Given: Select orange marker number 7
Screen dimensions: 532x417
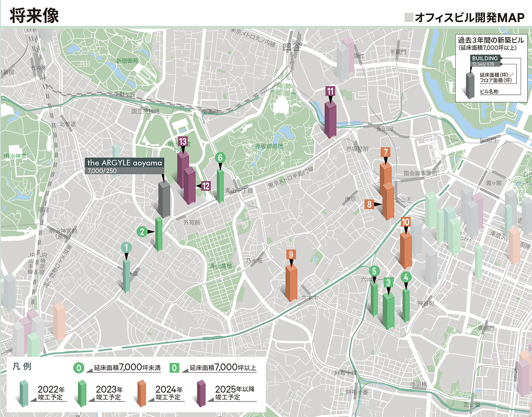Looking at the screenshot, I should point(386,153).
